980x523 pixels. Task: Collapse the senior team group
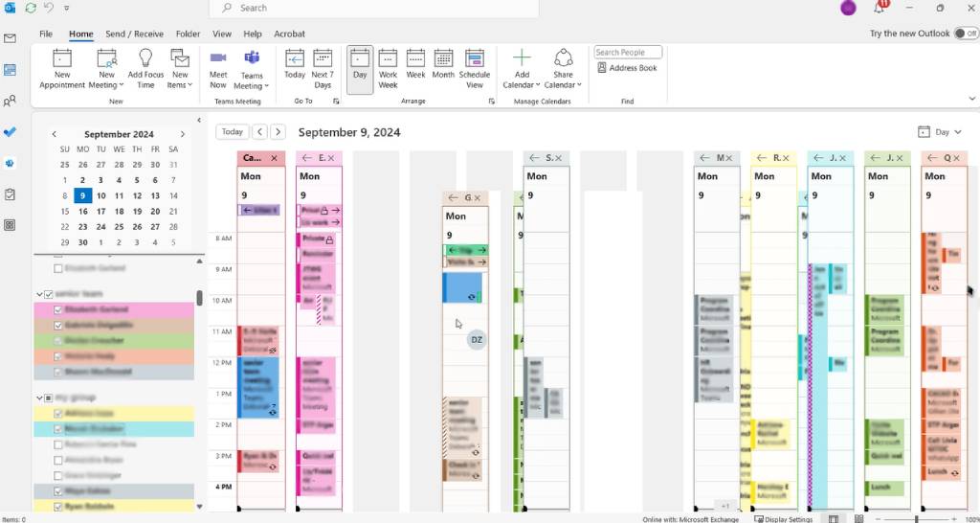tap(40, 294)
